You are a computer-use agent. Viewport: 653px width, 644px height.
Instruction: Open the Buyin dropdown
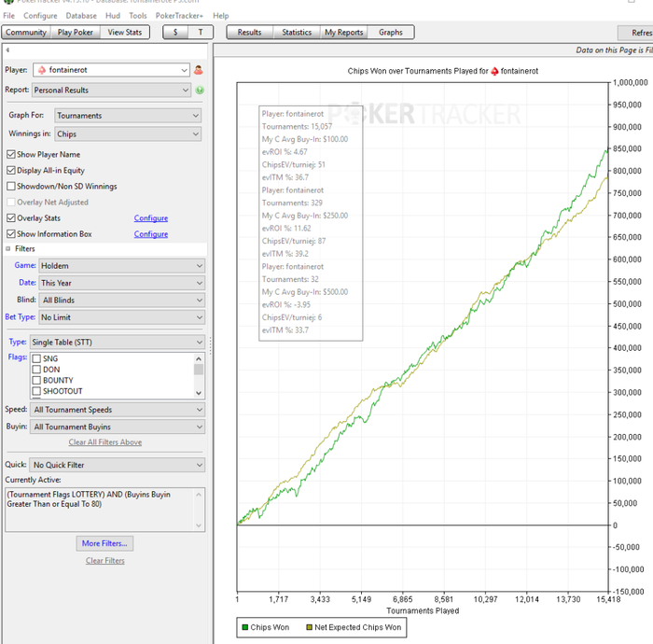(x=118, y=427)
